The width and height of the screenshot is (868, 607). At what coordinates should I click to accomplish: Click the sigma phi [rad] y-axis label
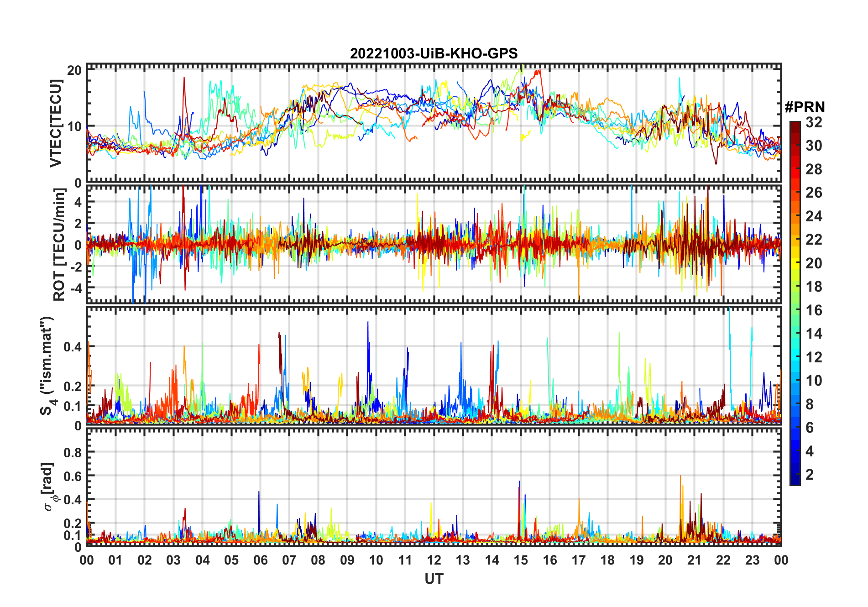tap(50, 487)
